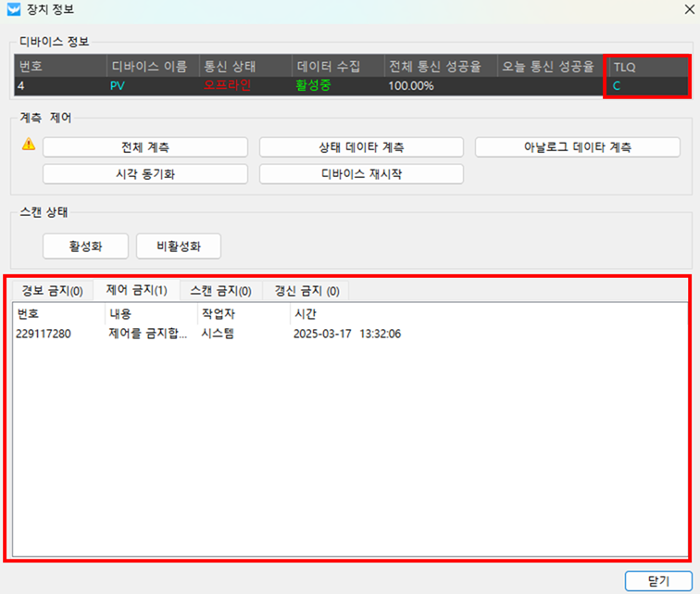
Task: Run 시각 동기화 for the device
Action: coord(145,174)
